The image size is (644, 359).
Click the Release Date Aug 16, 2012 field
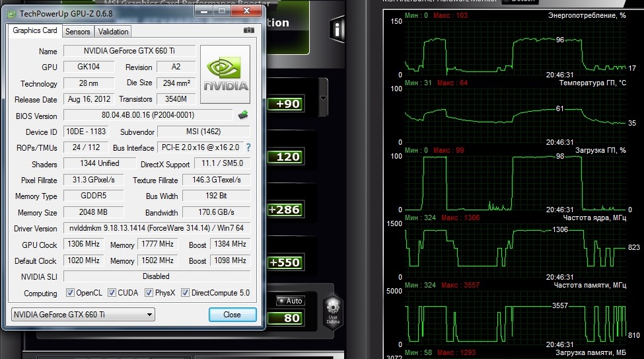click(89, 99)
